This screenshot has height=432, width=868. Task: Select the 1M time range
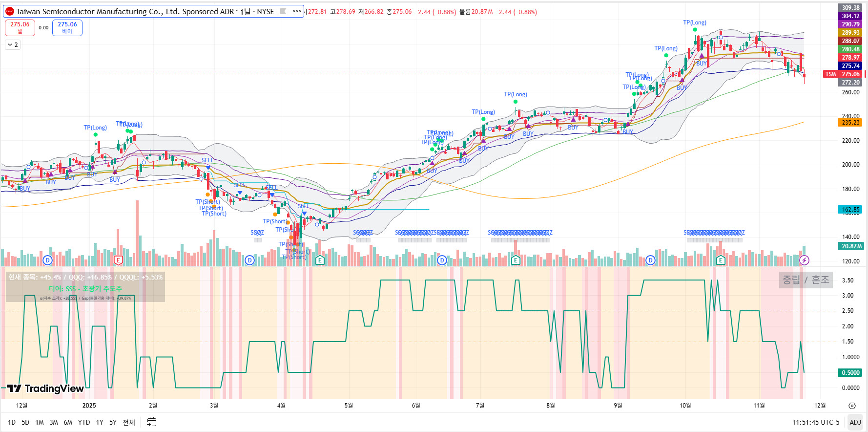(40, 422)
